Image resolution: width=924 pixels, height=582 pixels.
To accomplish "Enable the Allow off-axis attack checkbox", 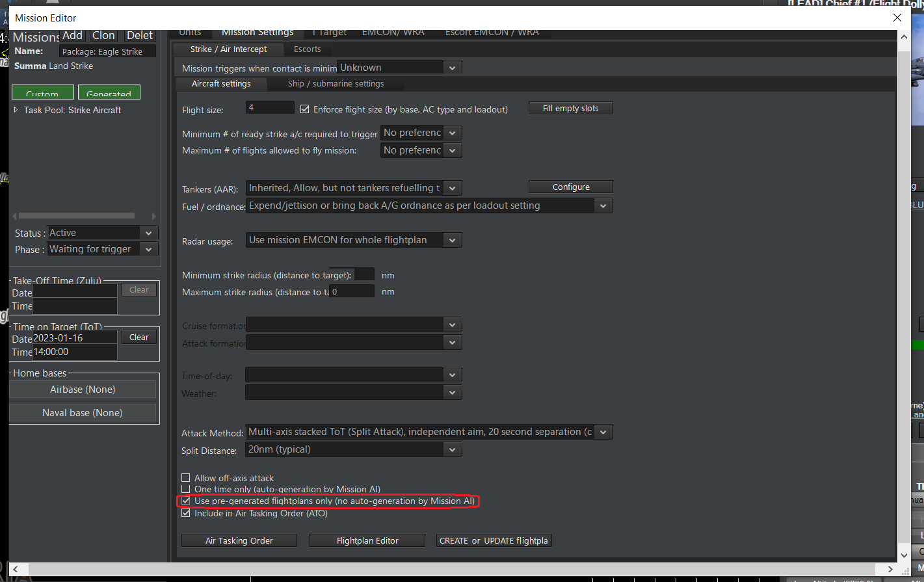I will 186,478.
